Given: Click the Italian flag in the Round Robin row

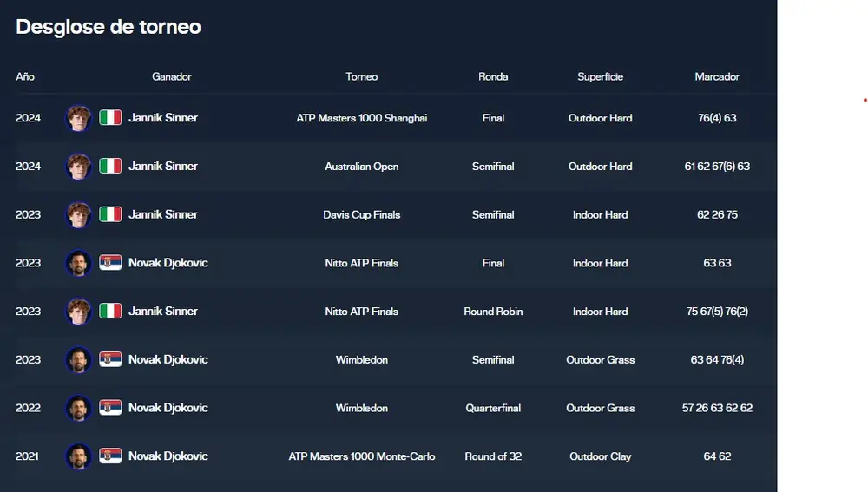Looking at the screenshot, I should tap(110, 311).
